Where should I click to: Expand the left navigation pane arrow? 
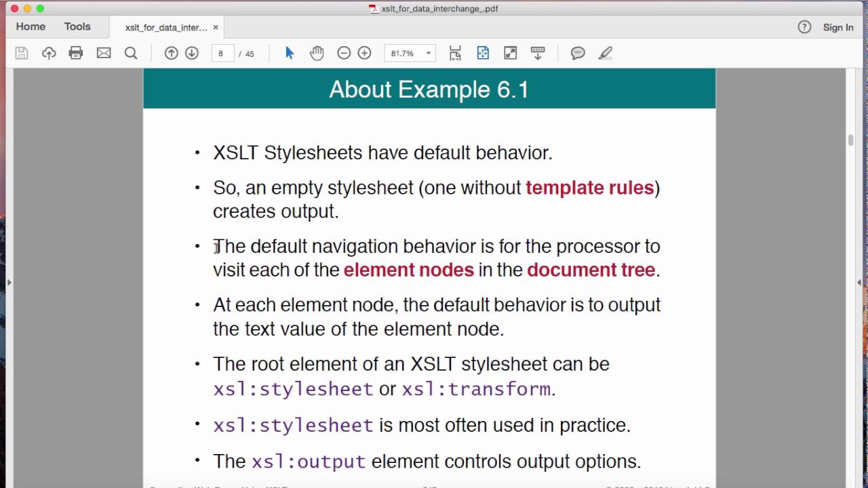coord(9,282)
